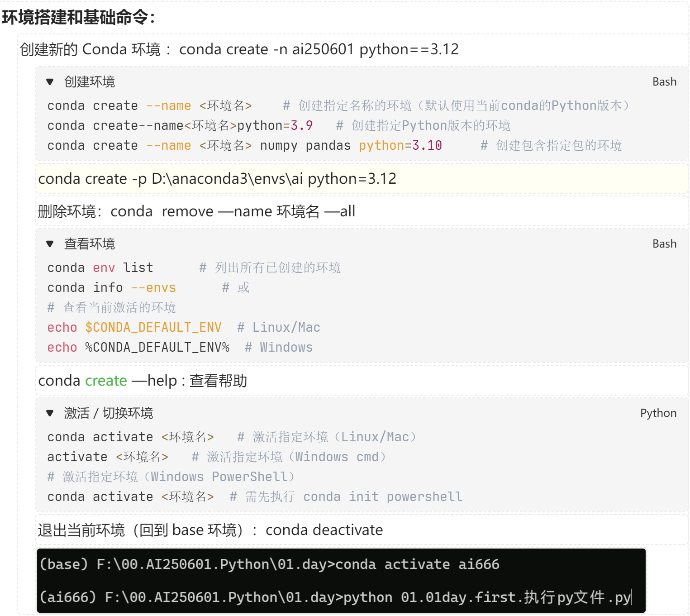This screenshot has width=690, height=616.
Task: Collapse the 查看环境 code block triangle
Action: click(50, 244)
